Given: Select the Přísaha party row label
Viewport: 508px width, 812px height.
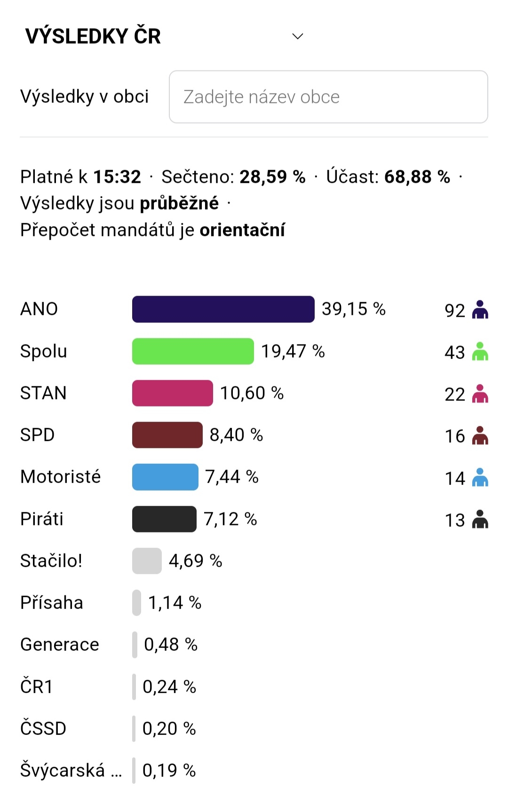Looking at the screenshot, I should 52,602.
